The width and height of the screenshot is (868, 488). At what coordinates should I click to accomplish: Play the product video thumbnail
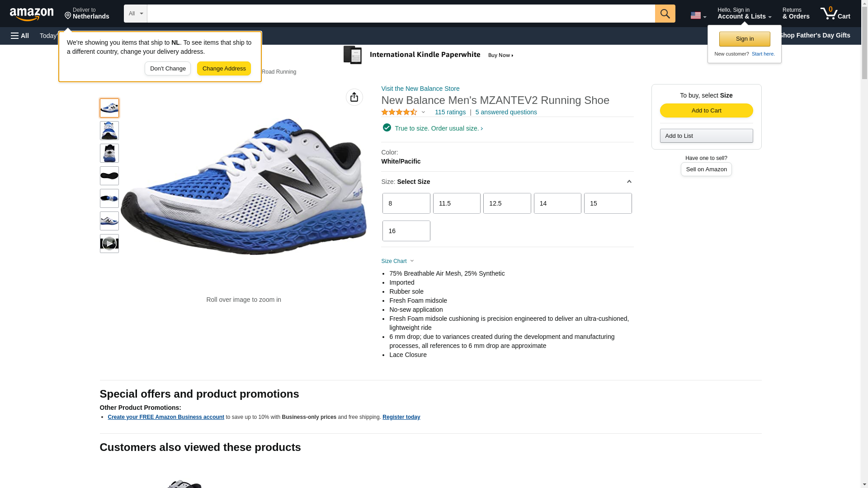(x=109, y=244)
